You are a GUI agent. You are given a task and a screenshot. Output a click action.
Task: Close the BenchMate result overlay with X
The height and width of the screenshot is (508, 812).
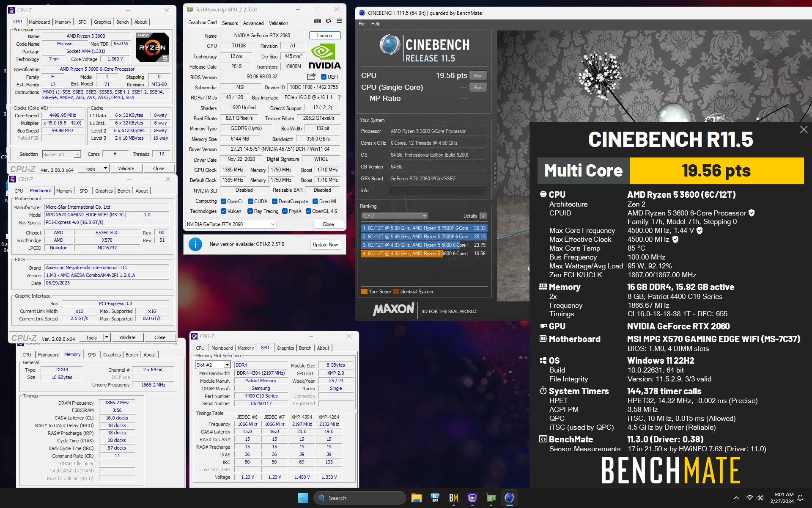tap(804, 130)
